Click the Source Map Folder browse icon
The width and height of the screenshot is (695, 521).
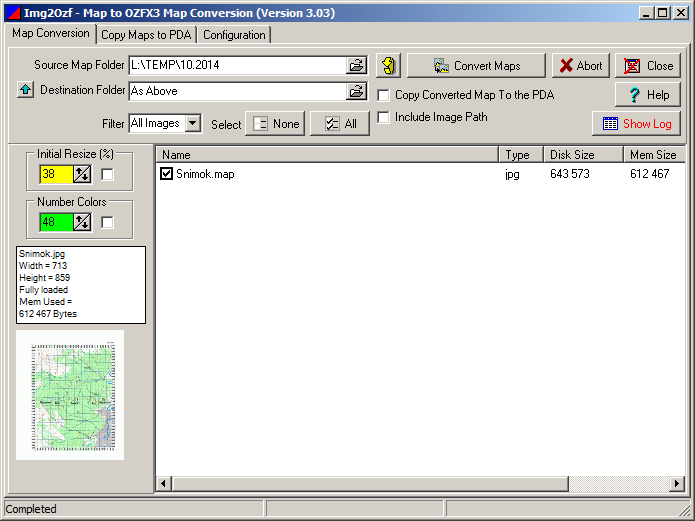(356, 66)
